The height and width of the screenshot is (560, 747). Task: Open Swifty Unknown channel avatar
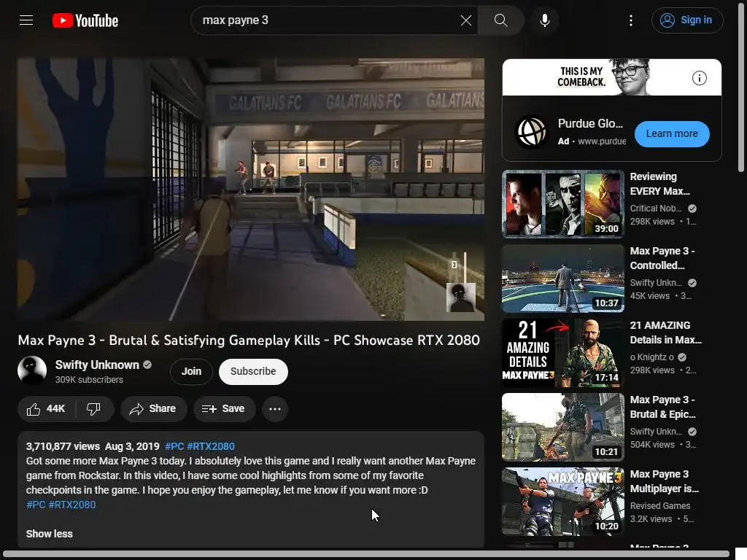32,370
